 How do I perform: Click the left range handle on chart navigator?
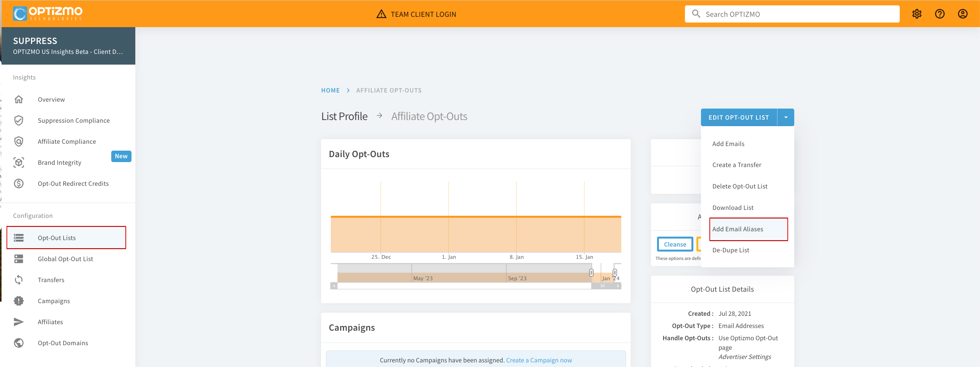[x=591, y=273]
